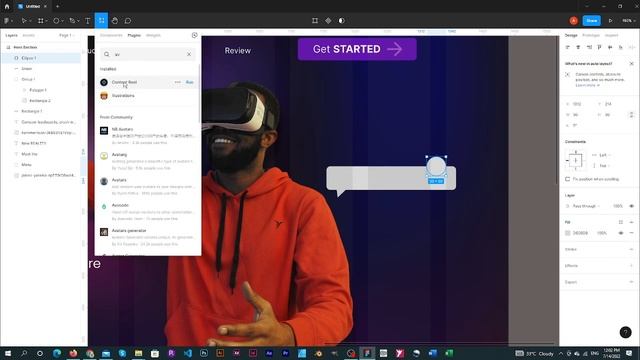Select the Illustrations plugin entry
This screenshot has height=360, width=640.
coord(148,96)
